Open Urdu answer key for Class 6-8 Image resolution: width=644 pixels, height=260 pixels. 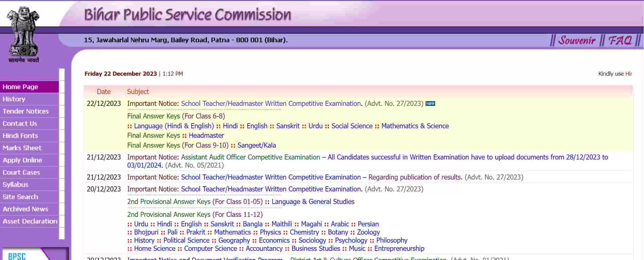click(x=316, y=126)
